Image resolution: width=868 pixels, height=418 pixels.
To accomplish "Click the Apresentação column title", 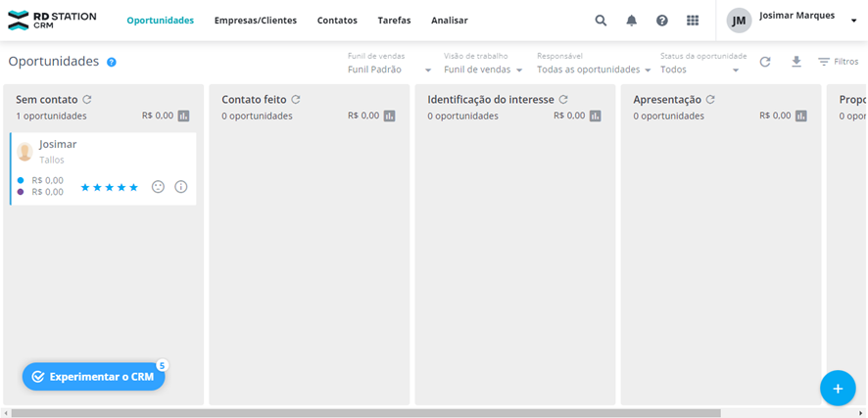I will pyautogui.click(x=667, y=100).
